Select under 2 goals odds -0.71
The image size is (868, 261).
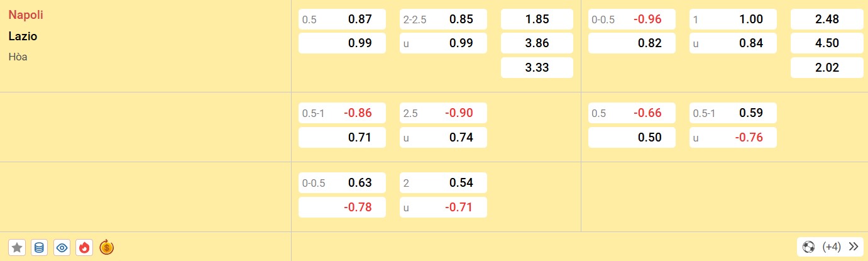[x=443, y=207]
